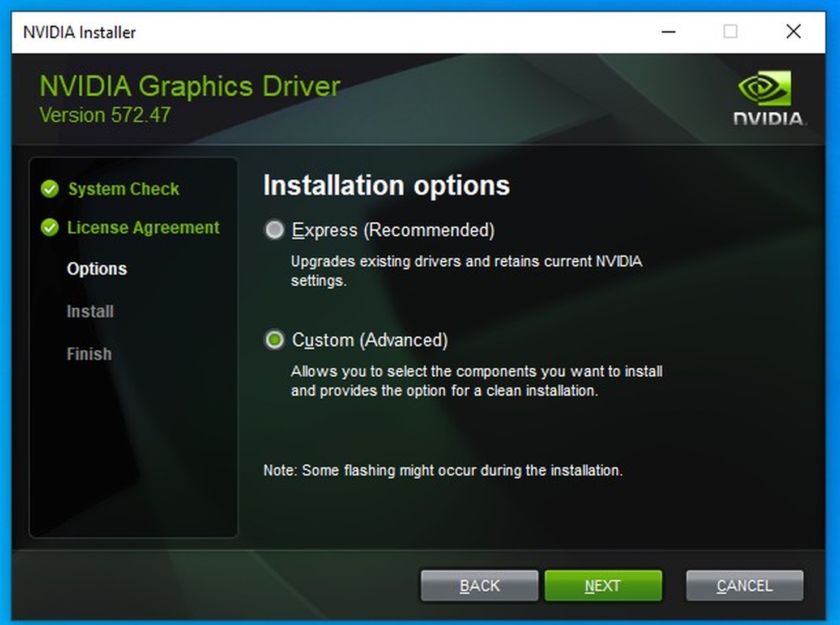840x625 pixels.
Task: Minimize the NVIDIA Installer window
Action: click(x=668, y=32)
